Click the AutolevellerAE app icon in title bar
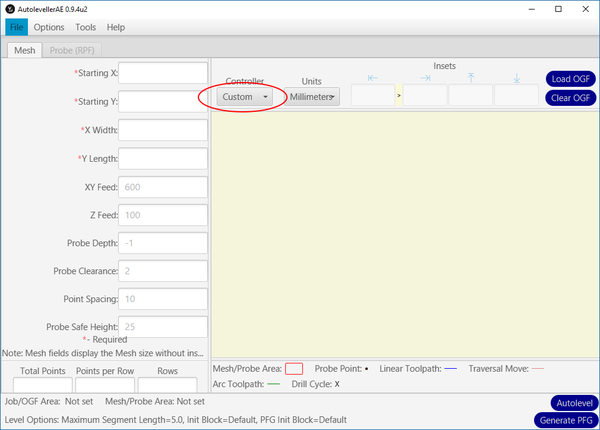 [9, 8]
